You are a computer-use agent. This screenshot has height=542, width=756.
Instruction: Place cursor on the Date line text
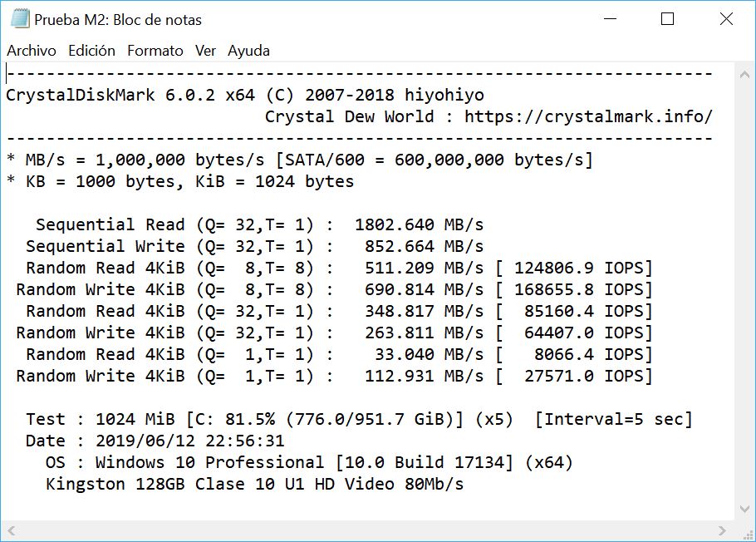pyautogui.click(x=155, y=441)
